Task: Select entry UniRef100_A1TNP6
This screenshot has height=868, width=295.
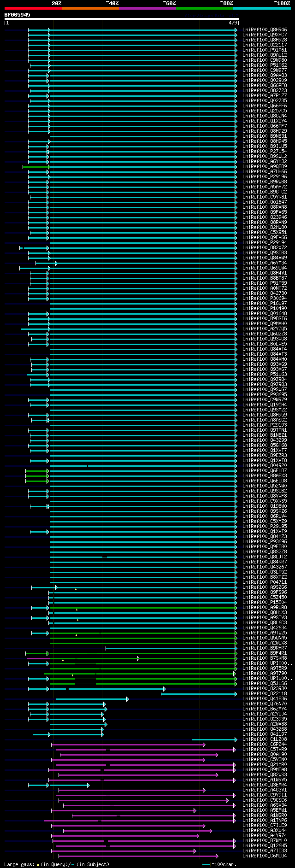Action: click(x=265, y=821)
